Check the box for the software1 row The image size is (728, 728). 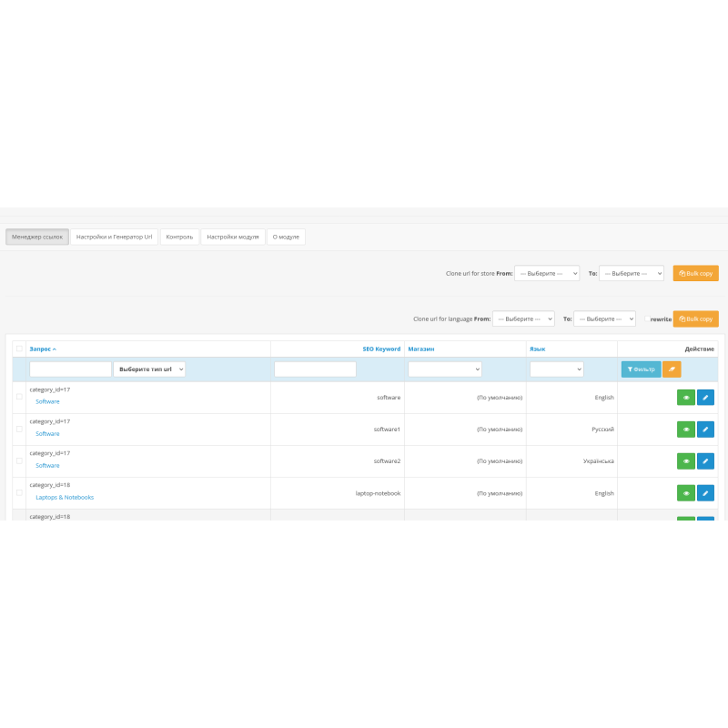pos(19,429)
